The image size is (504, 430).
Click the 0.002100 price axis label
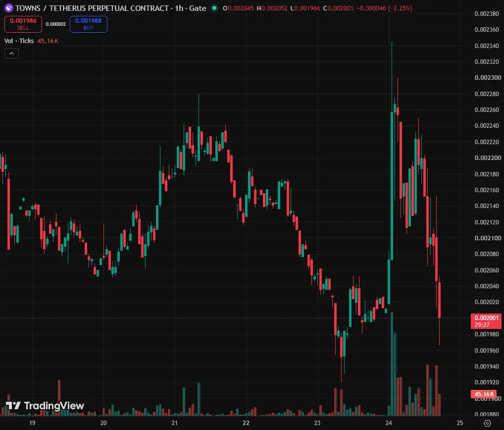[x=488, y=238]
